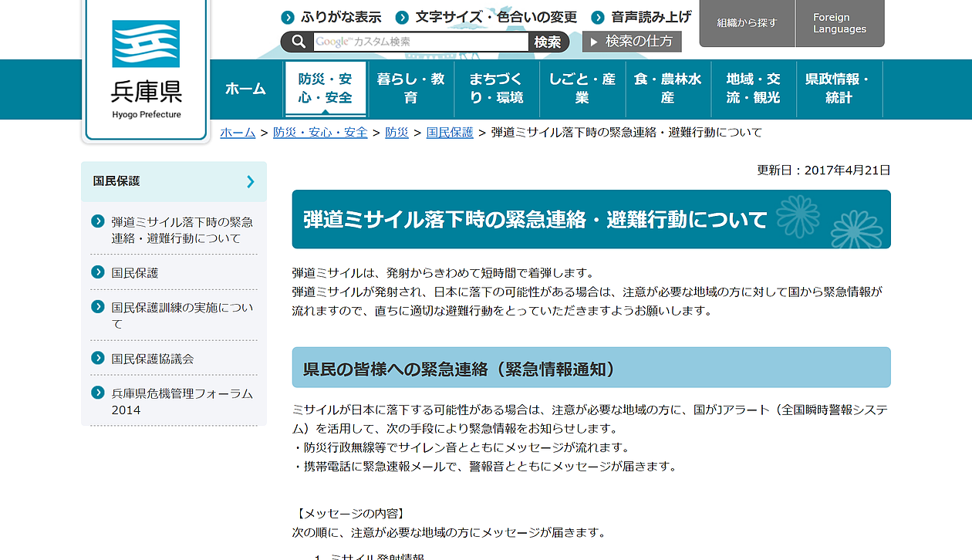
Task: Click the 防災 breadcrumb link
Action: [x=397, y=133]
